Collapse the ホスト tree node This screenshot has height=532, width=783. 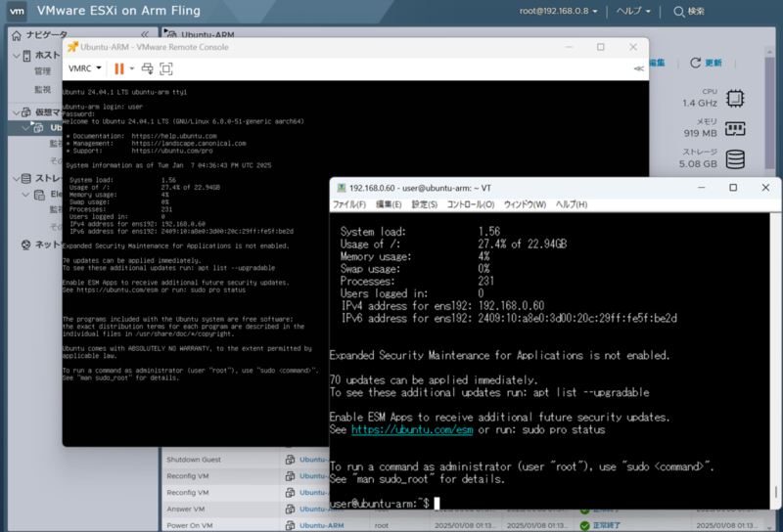point(16,56)
